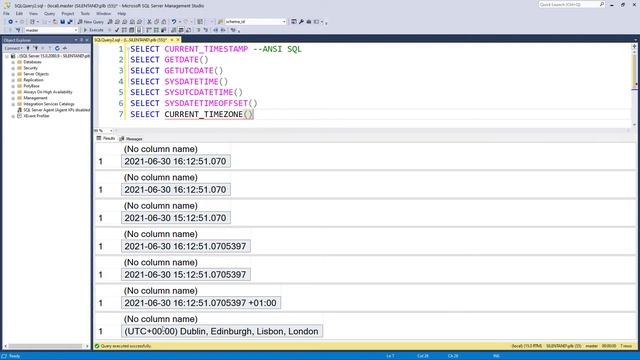Screen dimensions: 640x360
Task: Click cell '2021-06-30 15:12:51.070'
Action: pos(176,218)
